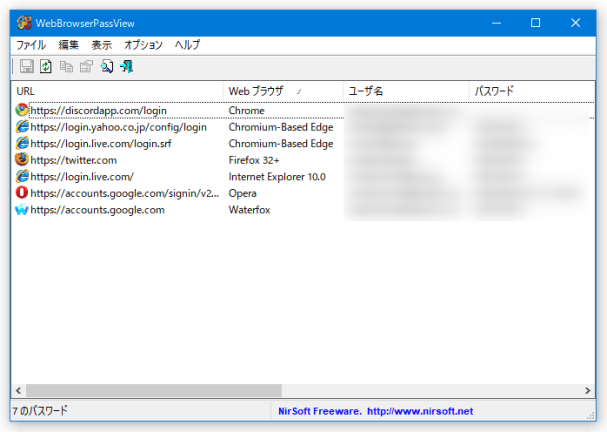The height and width of the screenshot is (432, 607).
Task: Click the Refresh toolbar icon
Action: [46, 66]
